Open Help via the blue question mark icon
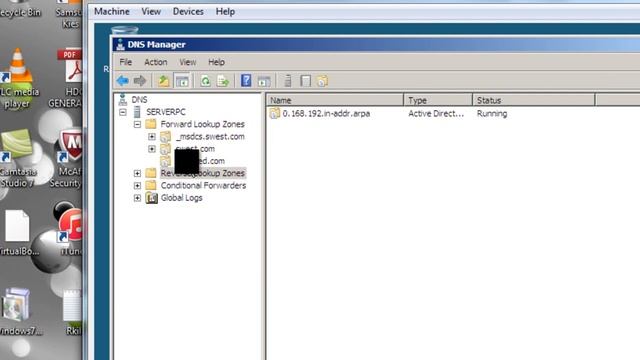 pyautogui.click(x=246, y=80)
